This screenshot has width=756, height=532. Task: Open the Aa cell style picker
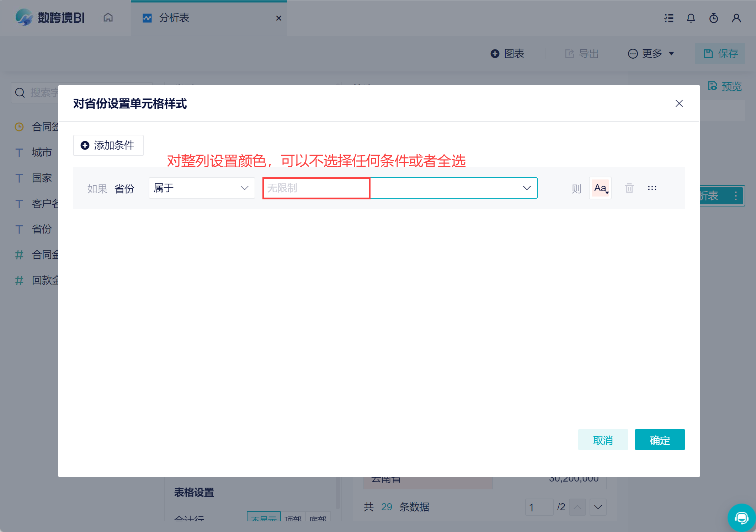[600, 188]
